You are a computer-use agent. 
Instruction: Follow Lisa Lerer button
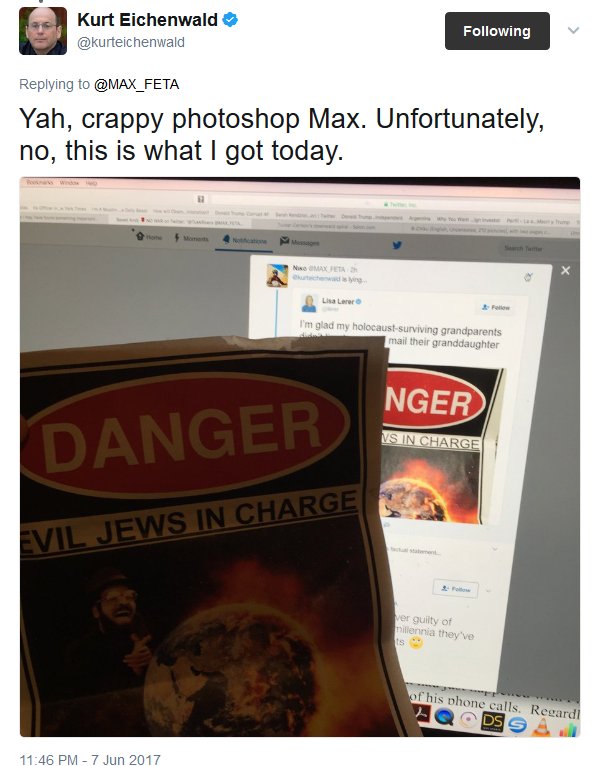pyautogui.click(x=496, y=307)
